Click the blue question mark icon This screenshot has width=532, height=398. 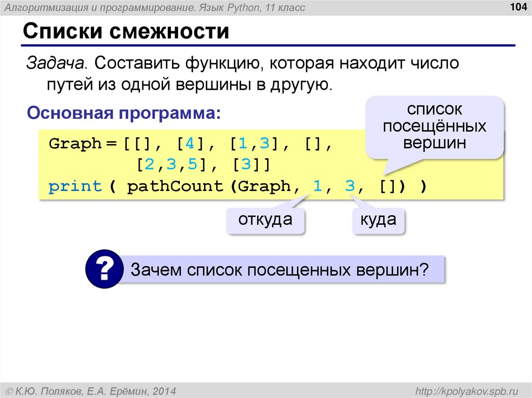click(104, 269)
